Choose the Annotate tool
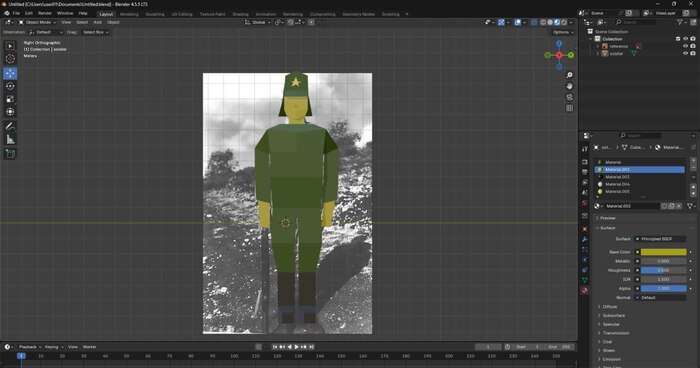 click(x=10, y=126)
